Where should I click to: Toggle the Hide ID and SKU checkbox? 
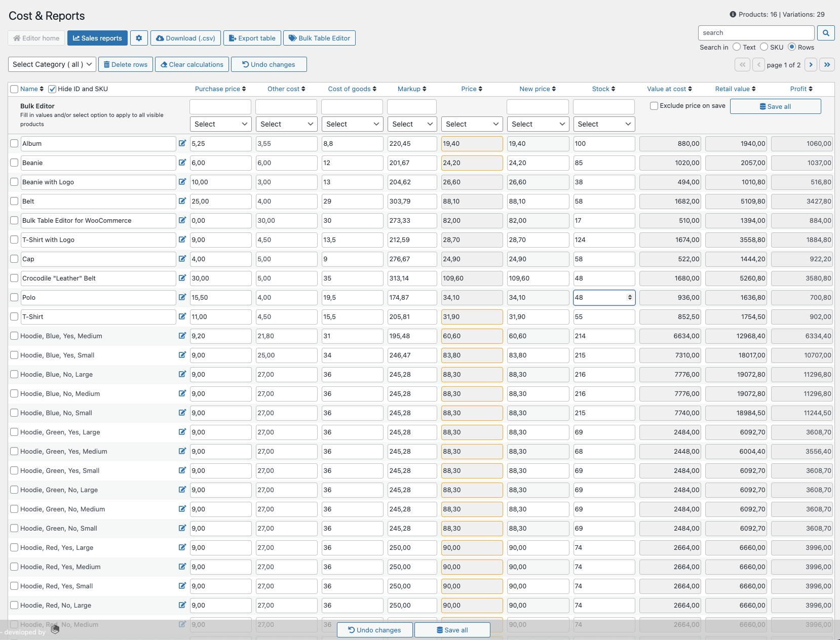coord(52,89)
